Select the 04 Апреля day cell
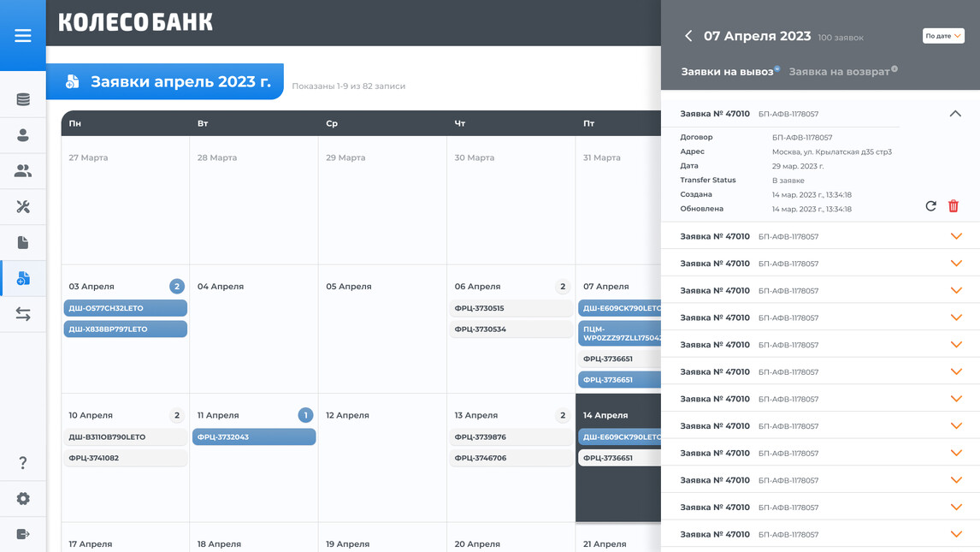 [254, 329]
